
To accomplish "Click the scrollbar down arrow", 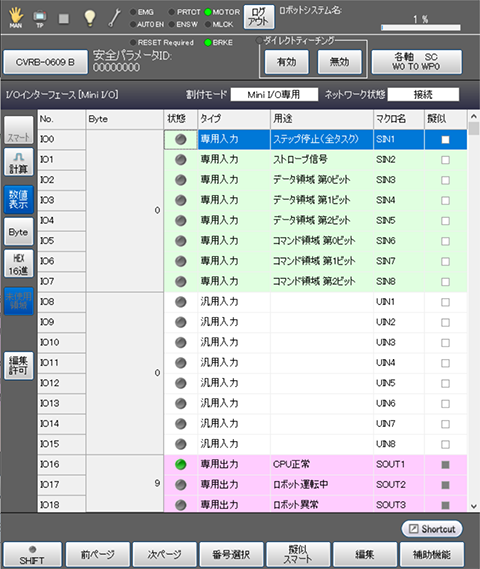I will pyautogui.click(x=473, y=506).
